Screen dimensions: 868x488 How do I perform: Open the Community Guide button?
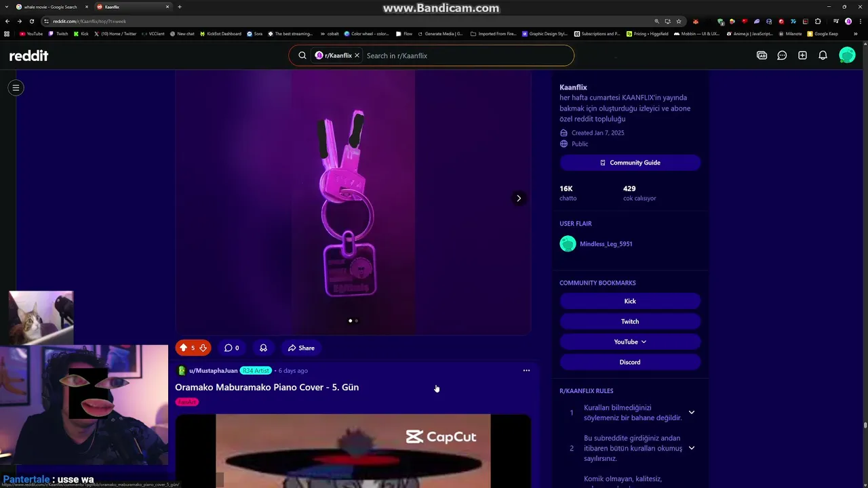630,163
